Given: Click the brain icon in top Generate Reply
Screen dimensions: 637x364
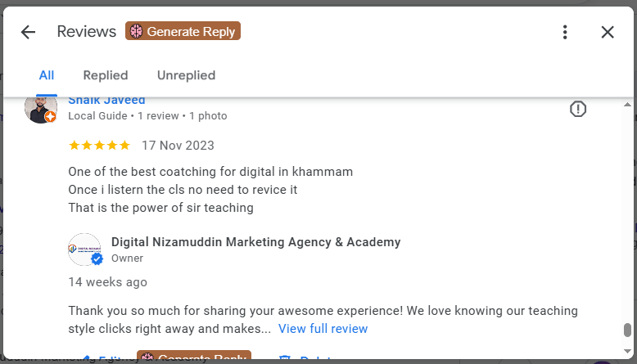Looking at the screenshot, I should (x=136, y=31).
